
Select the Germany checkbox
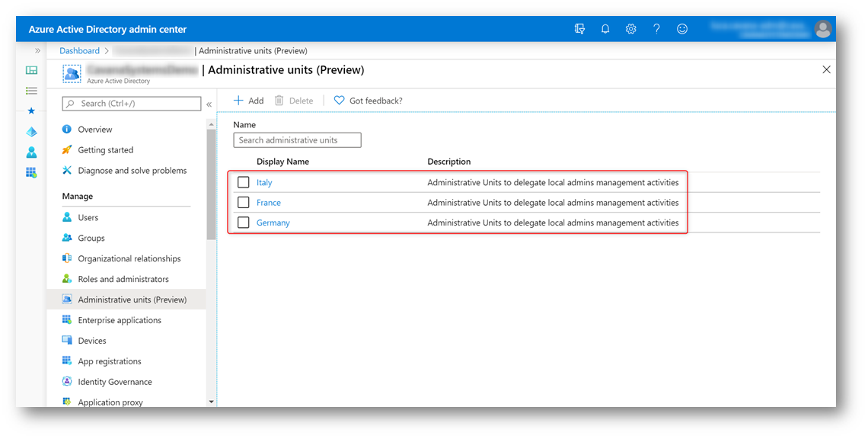[243, 223]
